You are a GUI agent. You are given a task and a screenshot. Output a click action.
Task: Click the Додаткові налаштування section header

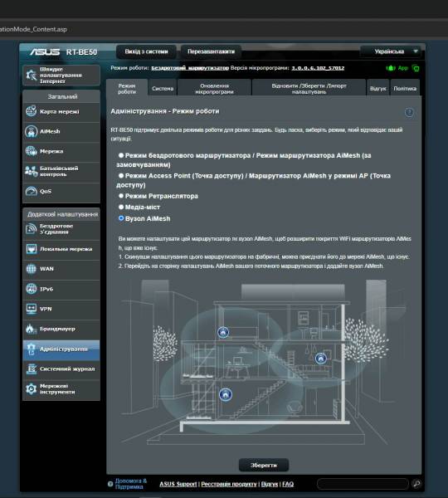click(62, 214)
